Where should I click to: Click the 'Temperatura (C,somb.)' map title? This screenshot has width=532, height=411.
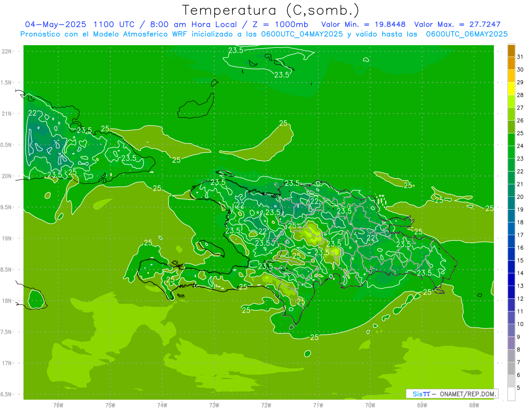[270, 10]
